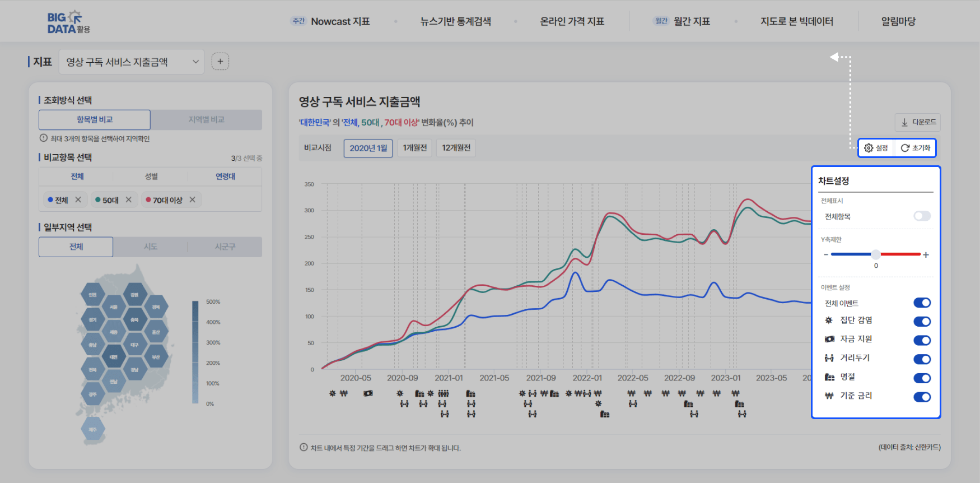Select the 12개월전 comparison button

coord(456,148)
